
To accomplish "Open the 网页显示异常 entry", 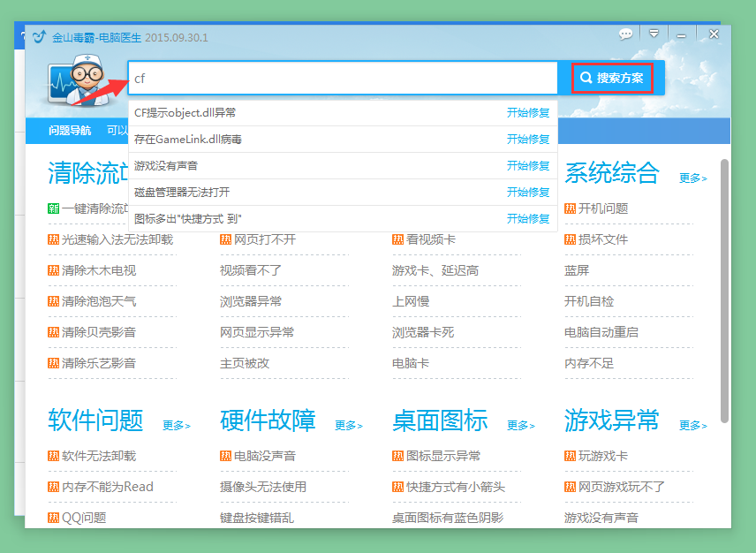I will [x=257, y=332].
